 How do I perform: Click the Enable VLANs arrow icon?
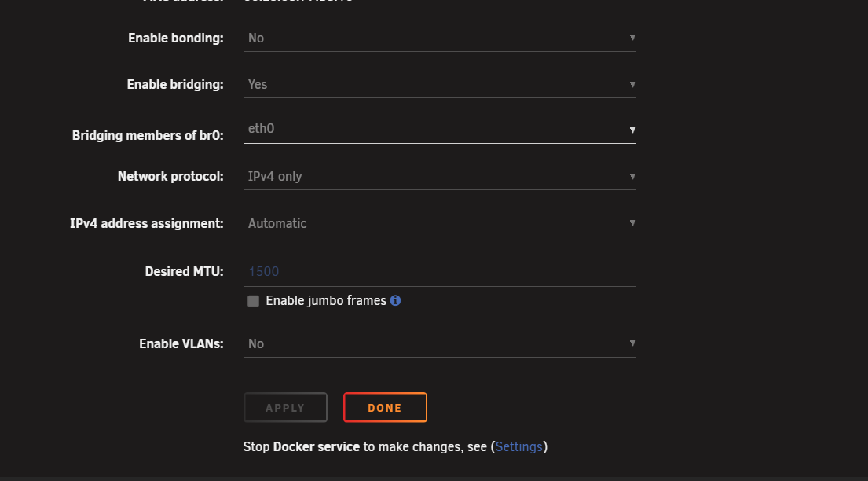coord(632,343)
